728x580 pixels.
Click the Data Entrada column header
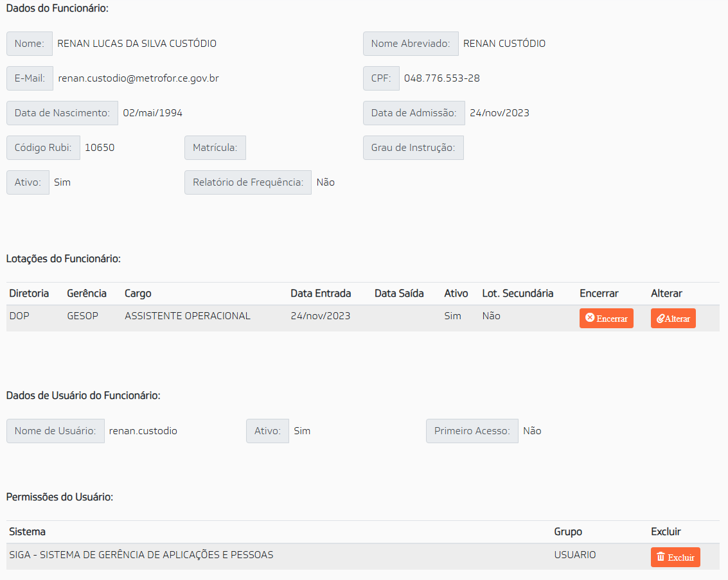click(x=321, y=294)
